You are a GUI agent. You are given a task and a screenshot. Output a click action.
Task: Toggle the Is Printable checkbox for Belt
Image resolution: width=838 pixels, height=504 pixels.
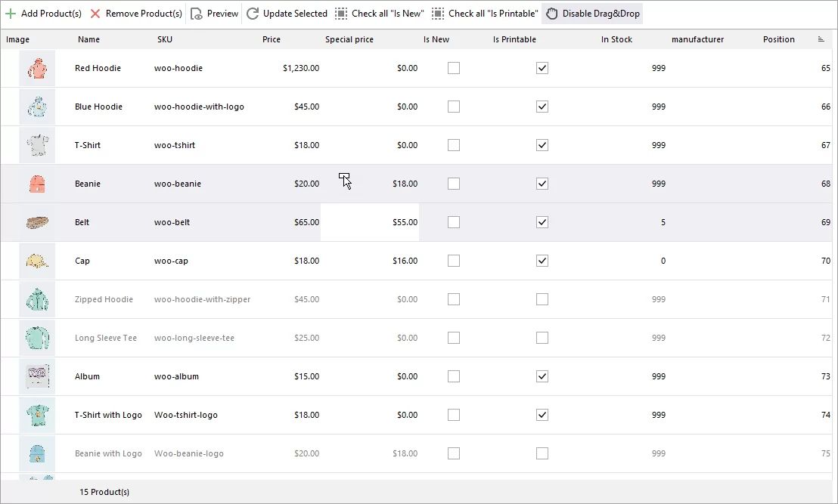tap(542, 222)
